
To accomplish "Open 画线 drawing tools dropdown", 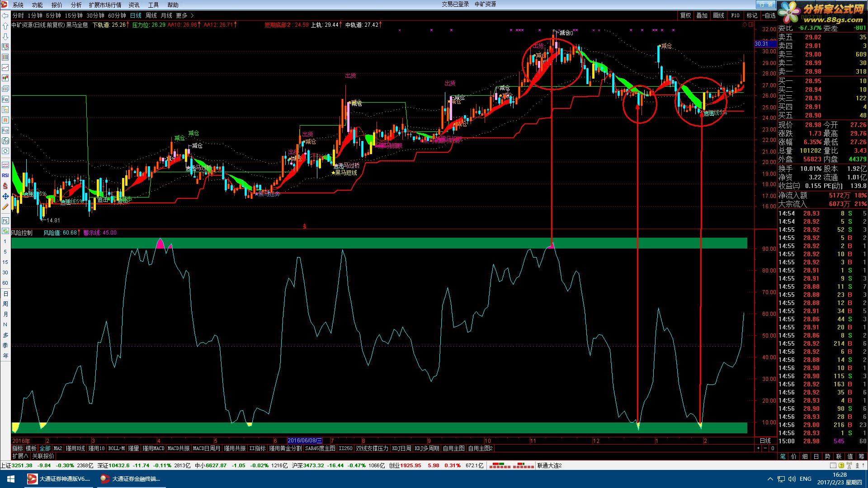I will [718, 15].
